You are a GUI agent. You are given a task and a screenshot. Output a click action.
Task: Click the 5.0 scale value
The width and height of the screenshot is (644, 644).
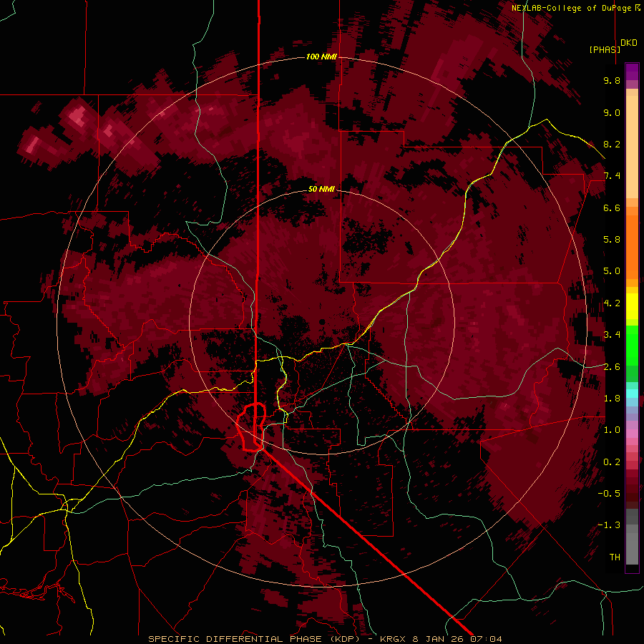click(612, 271)
